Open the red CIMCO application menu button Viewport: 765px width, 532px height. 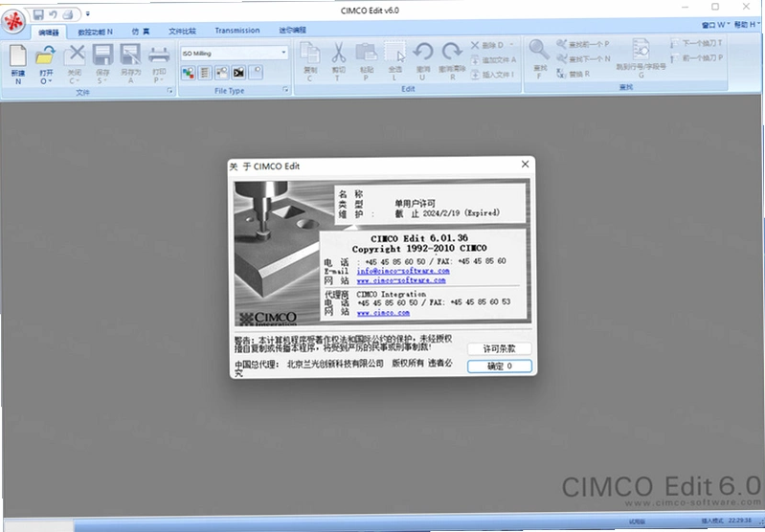pyautogui.click(x=13, y=21)
